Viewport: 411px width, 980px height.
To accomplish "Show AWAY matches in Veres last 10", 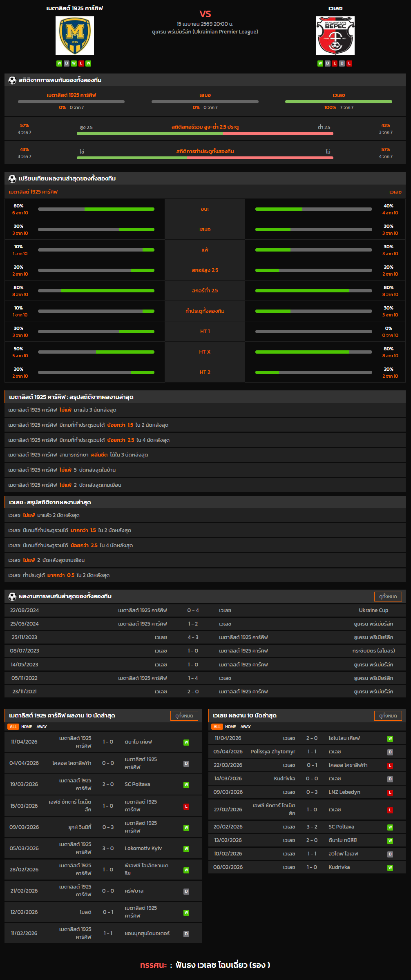I will (x=246, y=727).
